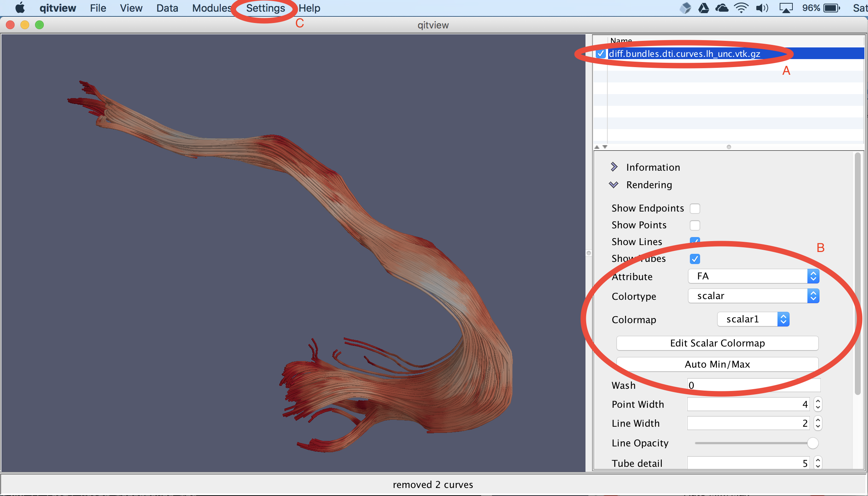Click the cloud sync menu bar icon
This screenshot has height=496, width=868.
click(722, 8)
